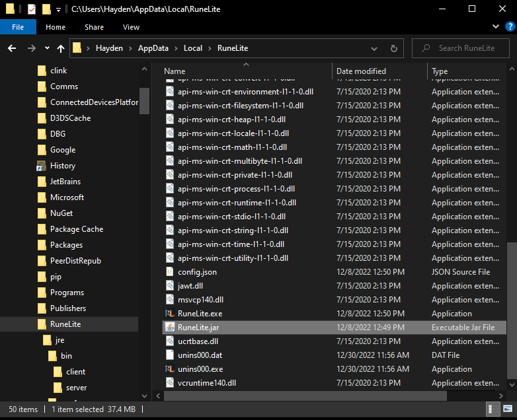Navigate to Local breadcrumb
This screenshot has height=420, width=517.
[x=193, y=48]
